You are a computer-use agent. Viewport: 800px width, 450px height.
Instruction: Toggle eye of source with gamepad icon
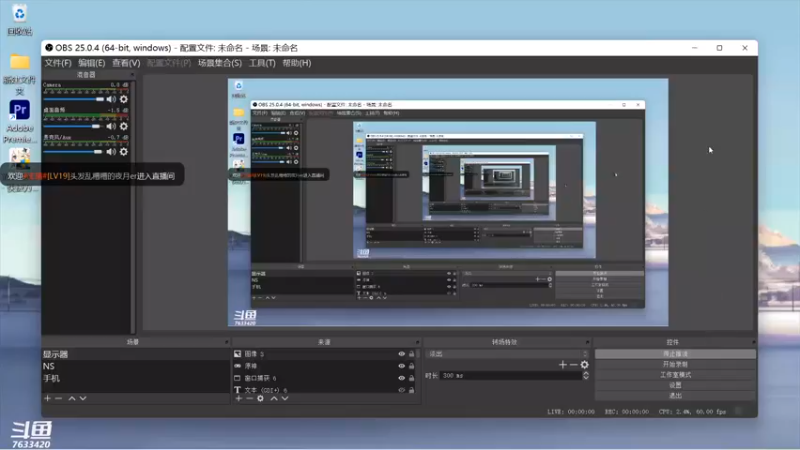[402, 366]
